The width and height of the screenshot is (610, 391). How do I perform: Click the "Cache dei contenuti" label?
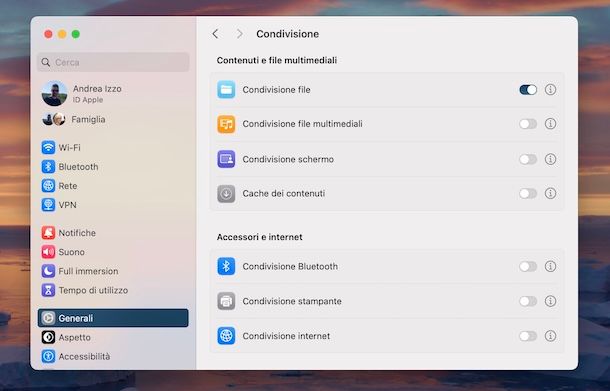284,193
